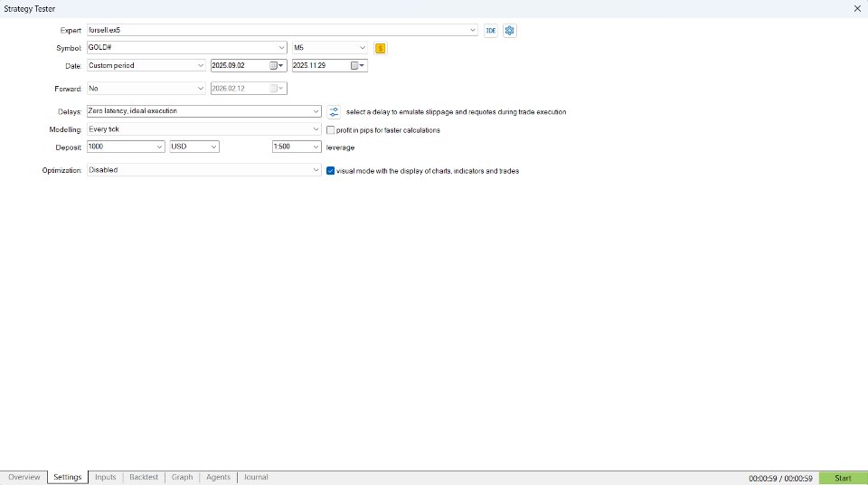Open delay settings sliders icon
Image resolution: width=868 pixels, height=485 pixels.
[334, 112]
